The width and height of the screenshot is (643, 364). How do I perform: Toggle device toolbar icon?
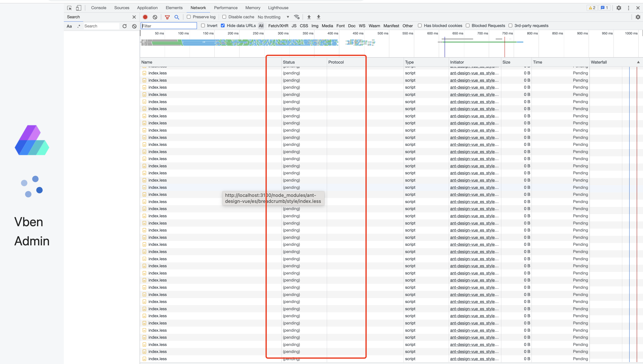coord(79,8)
